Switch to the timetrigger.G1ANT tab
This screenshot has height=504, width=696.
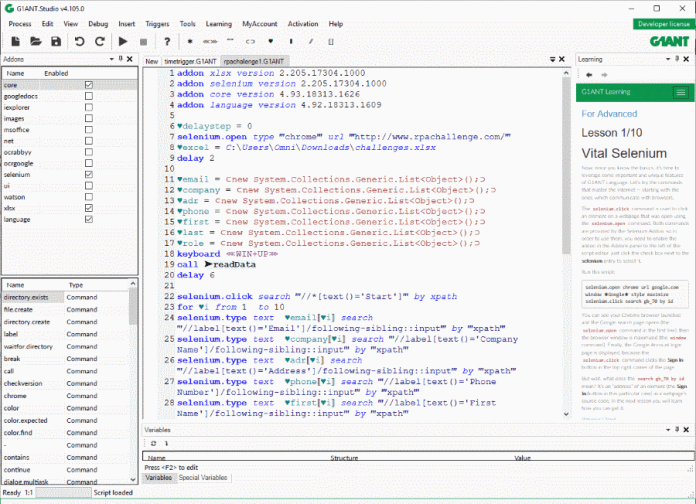pos(192,61)
